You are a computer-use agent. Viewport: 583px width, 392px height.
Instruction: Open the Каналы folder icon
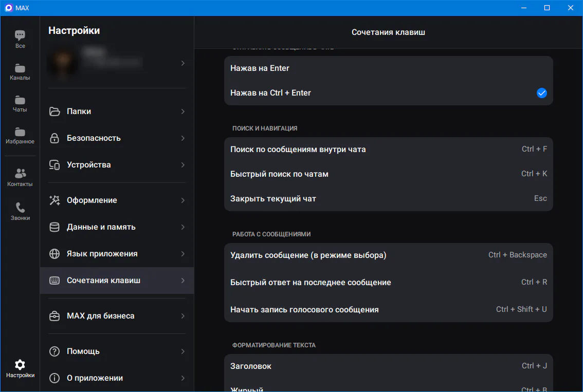pyautogui.click(x=20, y=68)
